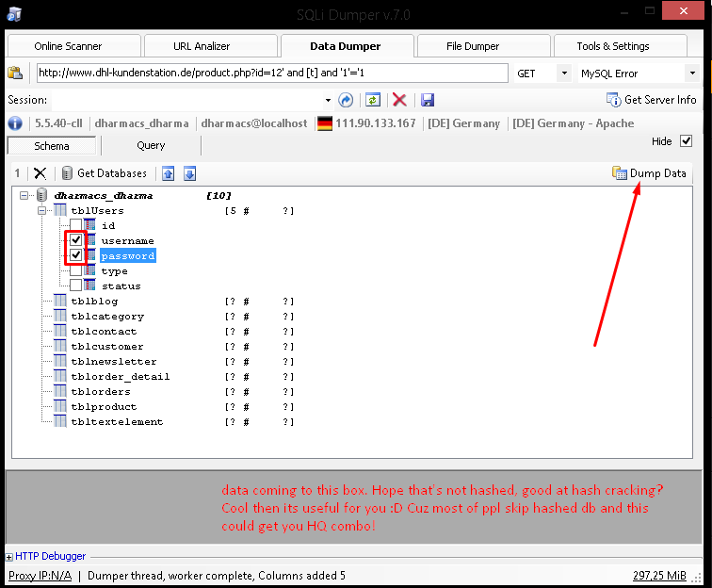Viewport: 712px width, 588px height.
Task: Open the File Dumper tab
Action: point(483,46)
